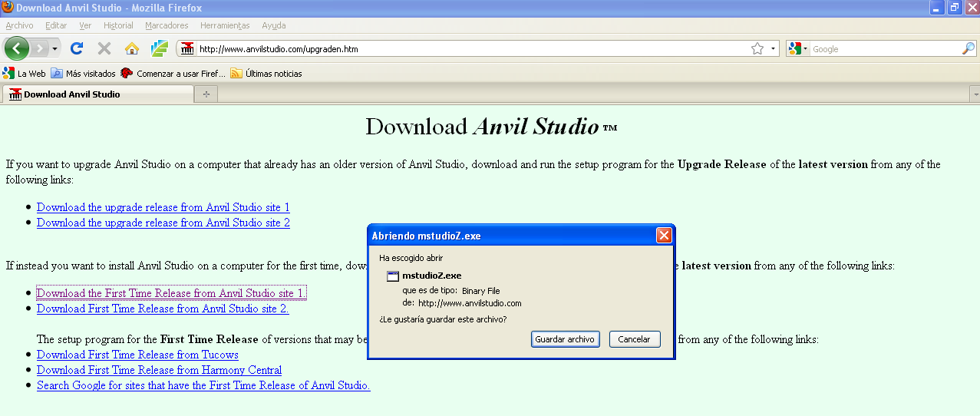Click the green Back navigation arrow
980x416 pixels.
pos(16,48)
